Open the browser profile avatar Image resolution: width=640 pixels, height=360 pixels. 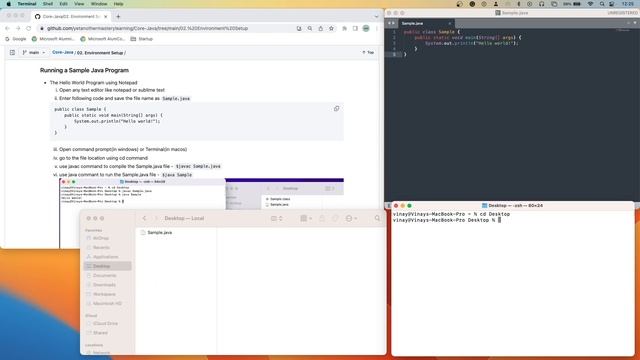[366, 28]
